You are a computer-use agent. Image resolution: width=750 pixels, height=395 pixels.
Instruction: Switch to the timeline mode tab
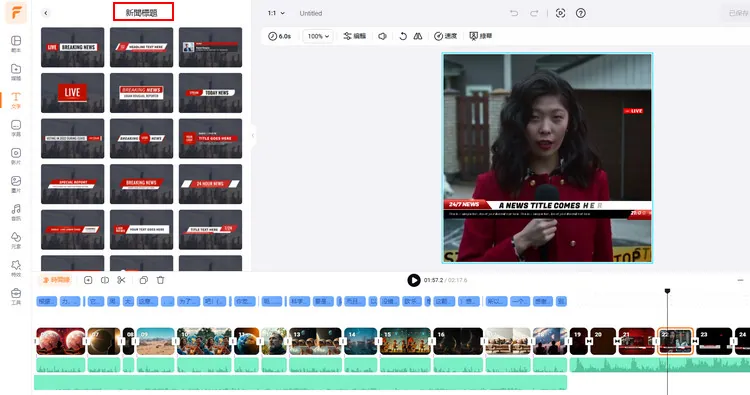(x=57, y=280)
